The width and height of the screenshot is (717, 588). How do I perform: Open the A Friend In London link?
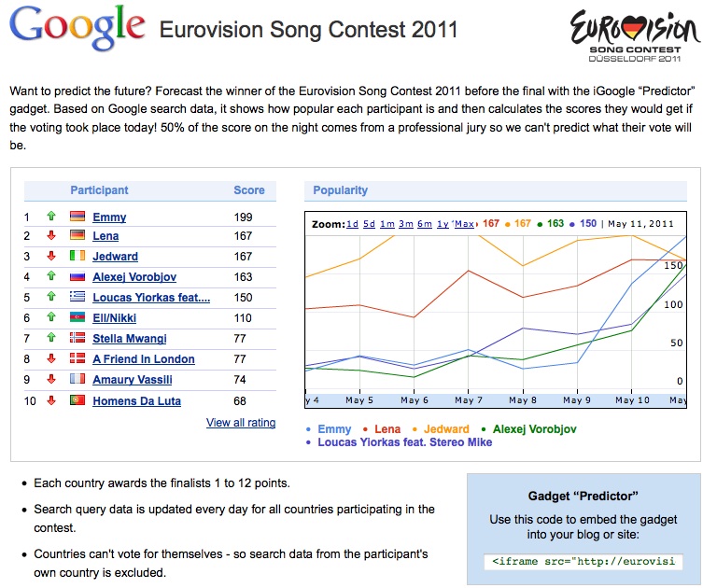click(x=144, y=359)
